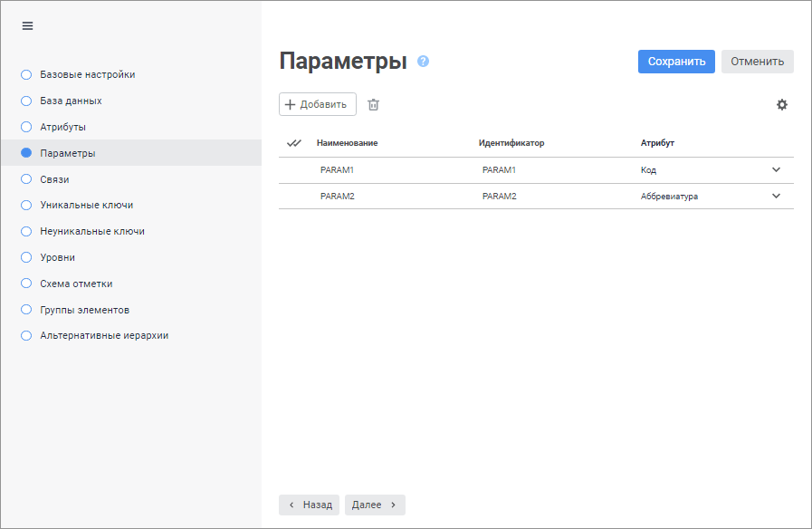Click the Назад navigation button
812x529 pixels.
309,505
